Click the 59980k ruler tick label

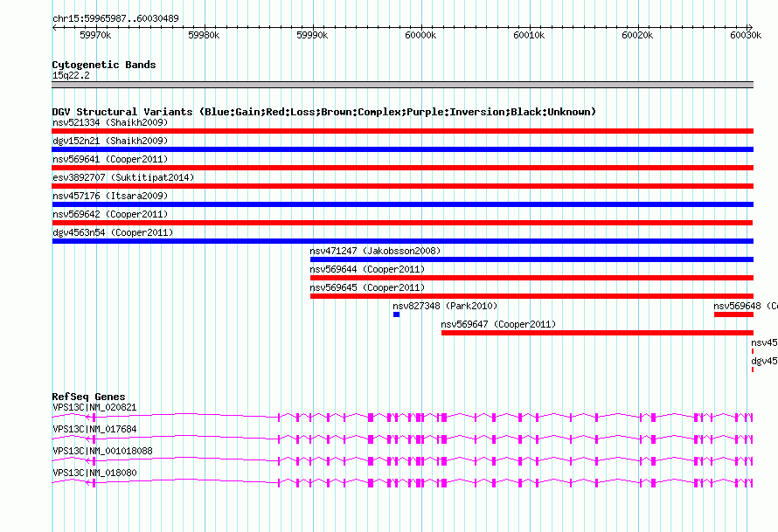204,35
